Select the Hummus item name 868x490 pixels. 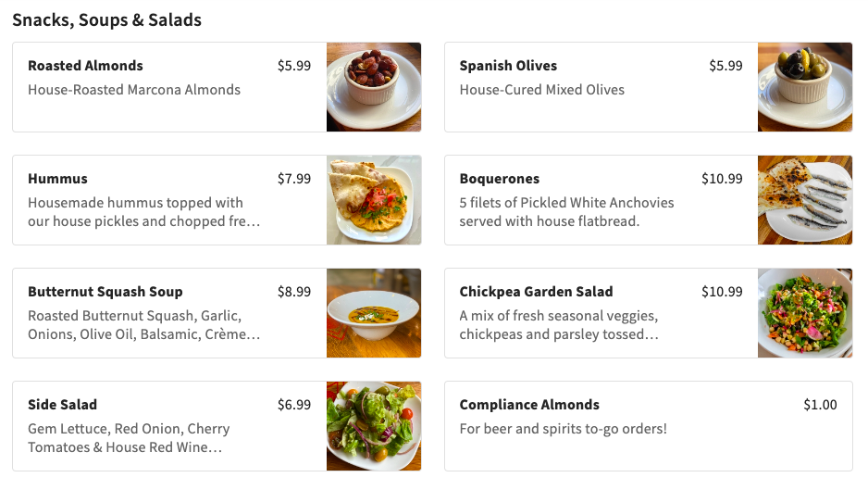click(x=57, y=179)
